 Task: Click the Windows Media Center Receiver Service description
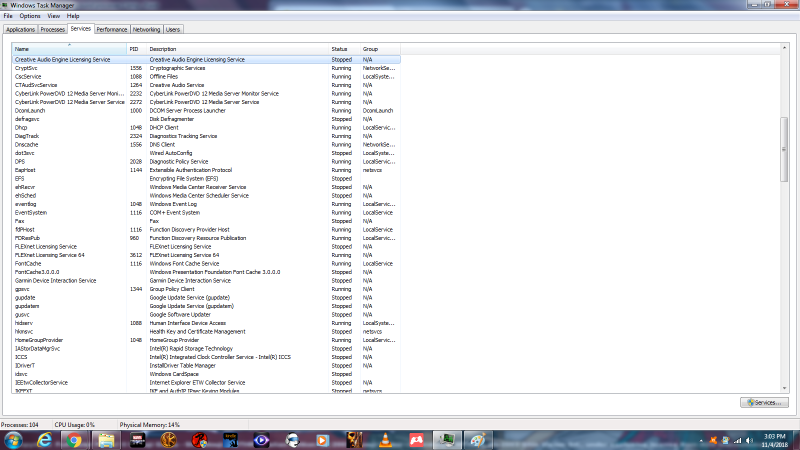198,187
